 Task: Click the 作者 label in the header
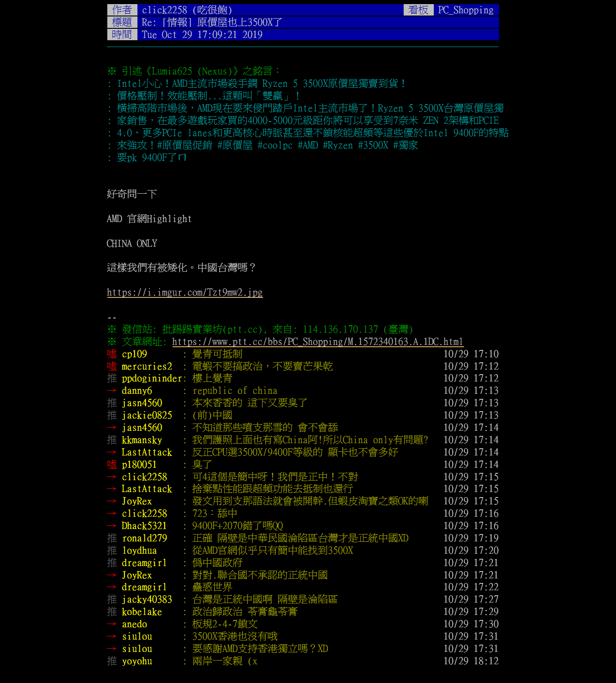[122, 10]
